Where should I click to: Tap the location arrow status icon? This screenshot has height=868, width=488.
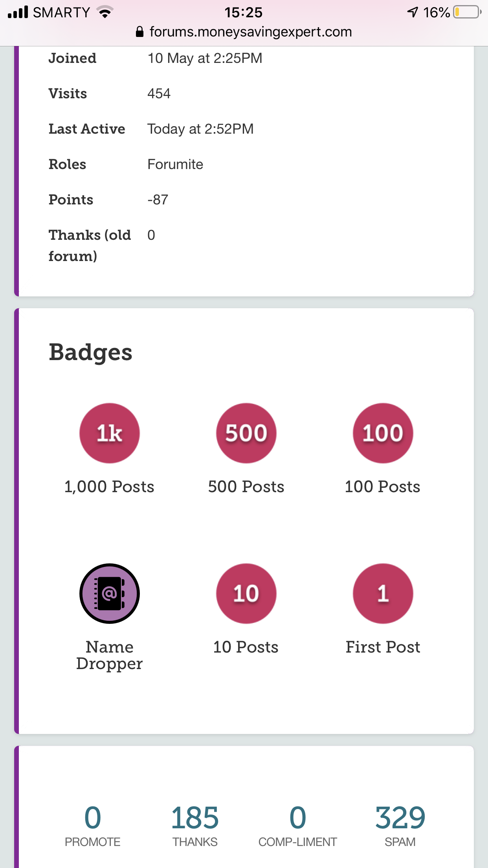point(413,12)
